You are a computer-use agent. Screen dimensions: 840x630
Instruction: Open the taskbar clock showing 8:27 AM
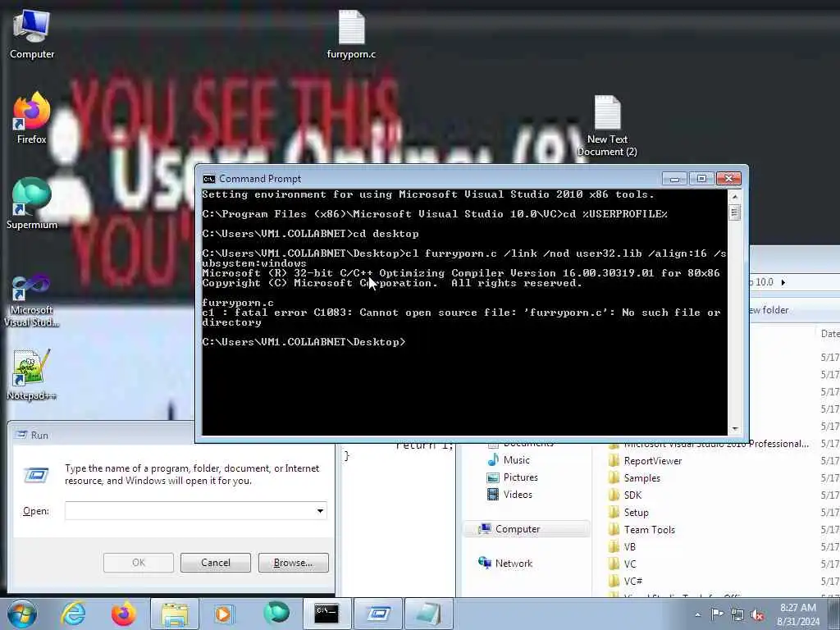798,614
